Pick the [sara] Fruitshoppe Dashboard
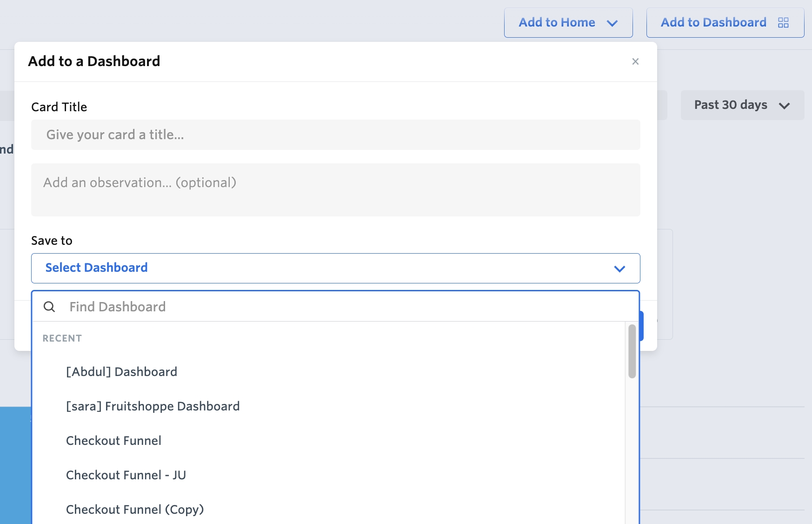This screenshot has height=524, width=812. point(153,406)
